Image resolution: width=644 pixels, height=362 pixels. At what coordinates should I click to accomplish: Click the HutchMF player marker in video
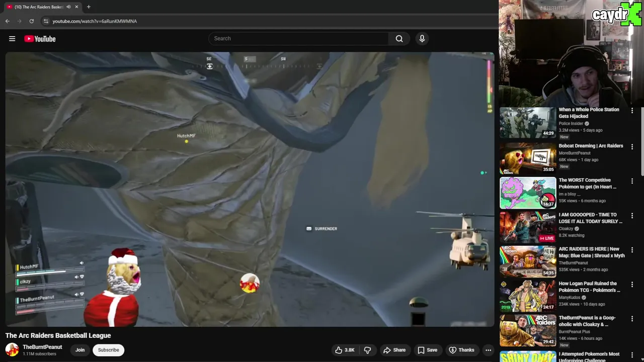(186, 137)
